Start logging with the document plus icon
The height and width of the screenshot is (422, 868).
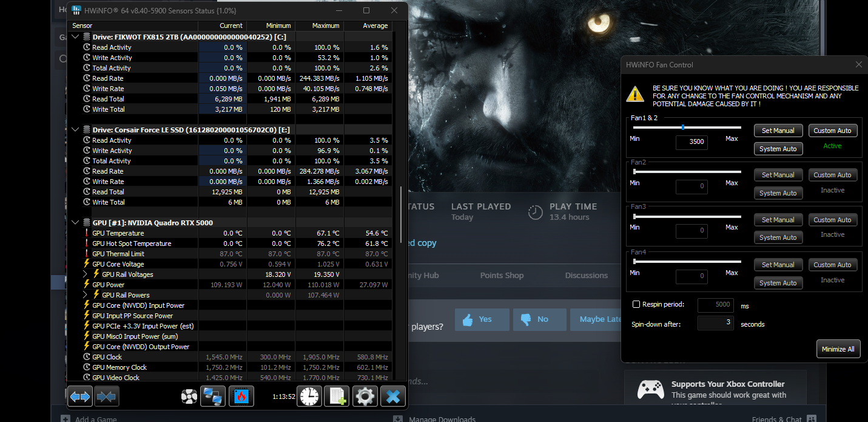(336, 396)
